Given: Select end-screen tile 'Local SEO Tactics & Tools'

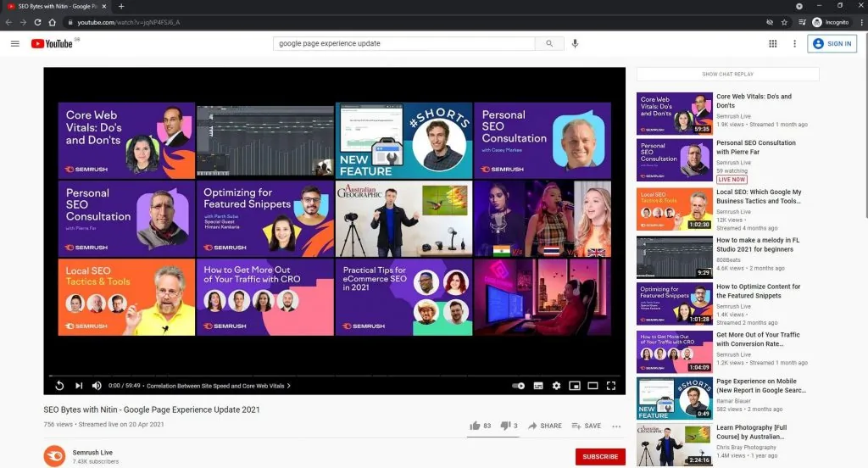Looking at the screenshot, I should [126, 298].
